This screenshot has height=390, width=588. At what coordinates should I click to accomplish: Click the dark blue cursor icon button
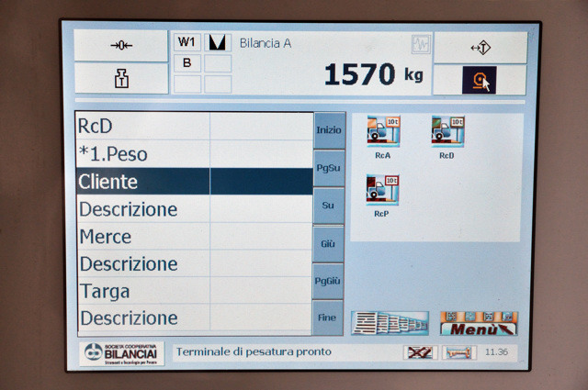coord(479,80)
